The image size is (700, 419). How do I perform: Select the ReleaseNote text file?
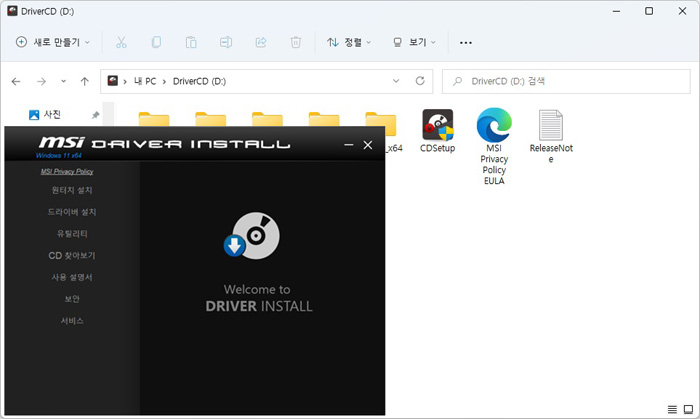551,137
